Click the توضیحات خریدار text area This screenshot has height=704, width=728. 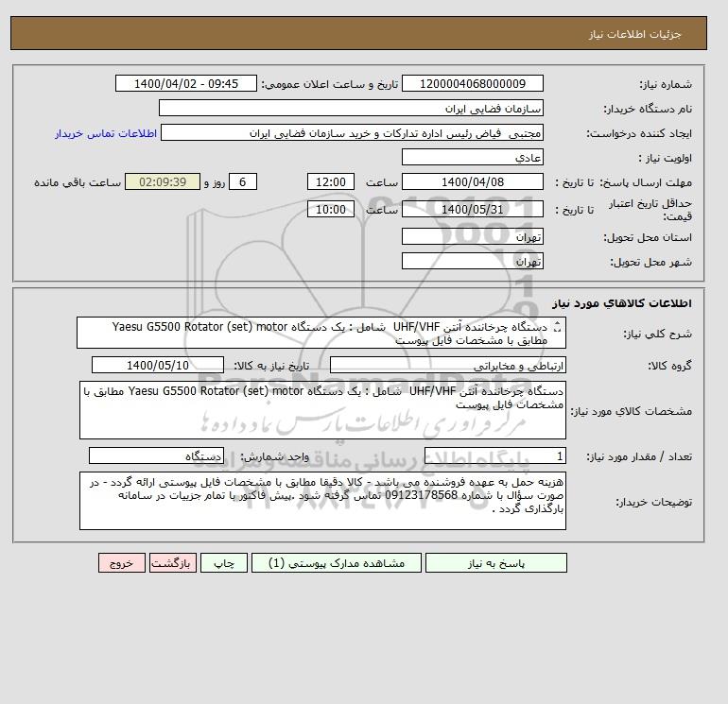[322, 501]
